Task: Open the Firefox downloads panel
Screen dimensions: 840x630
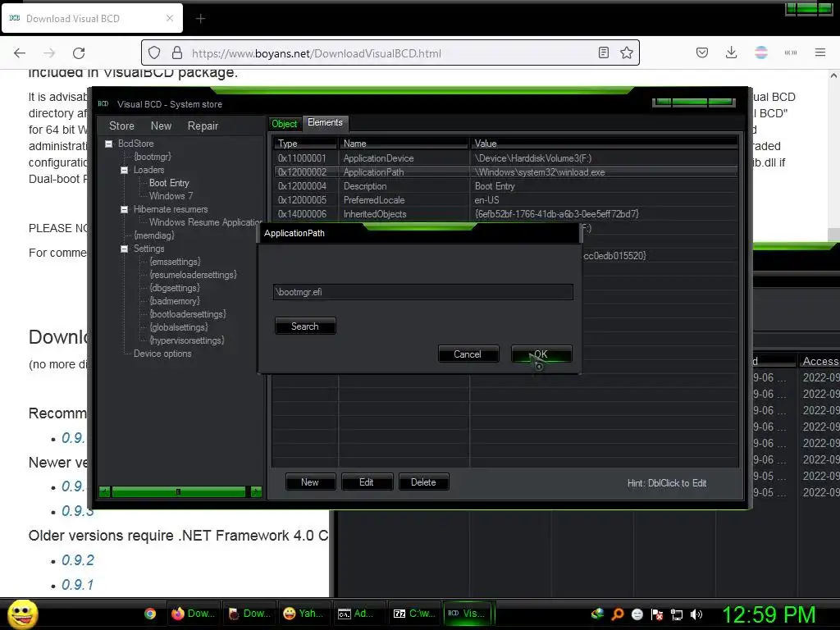Action: 731,52
